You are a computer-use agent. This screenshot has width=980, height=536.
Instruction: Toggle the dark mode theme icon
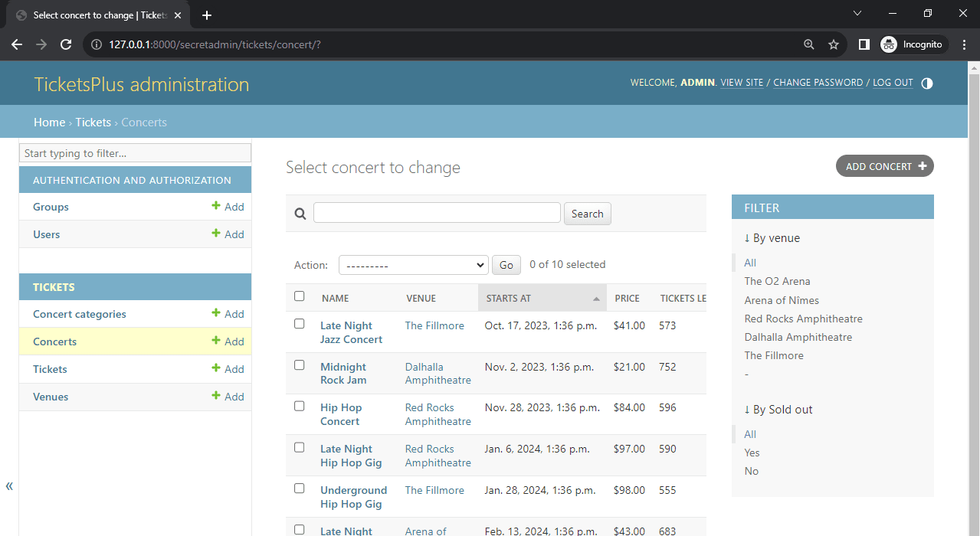[927, 83]
